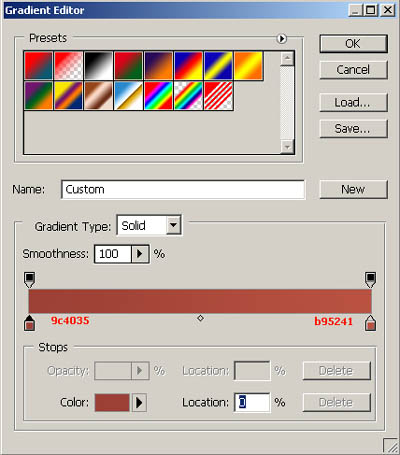The image size is (400, 455).
Task: Open the presets flyout menu arrow
Action: tap(282, 39)
